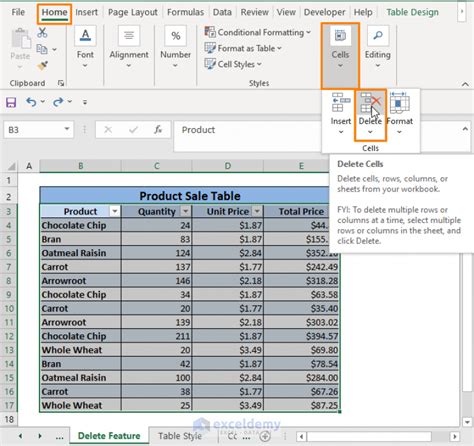Add a new sheet with plus icon
The width and height of the screenshot is (474, 446).
click(265, 436)
